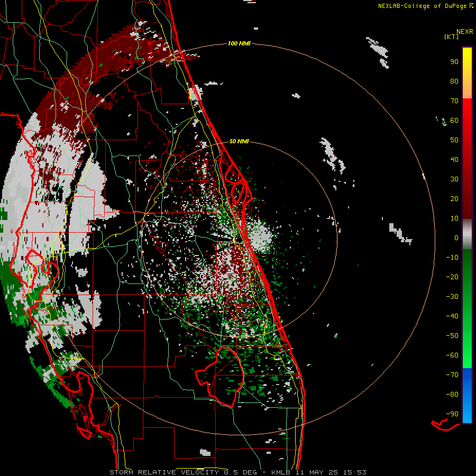Viewport: 476px width, 476px height.
Task: Click the bright red segment of color bar
Action: (x=467, y=112)
